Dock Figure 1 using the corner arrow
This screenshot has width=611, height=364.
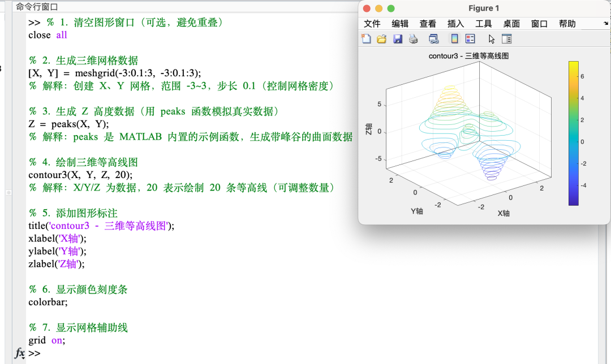pos(606,23)
